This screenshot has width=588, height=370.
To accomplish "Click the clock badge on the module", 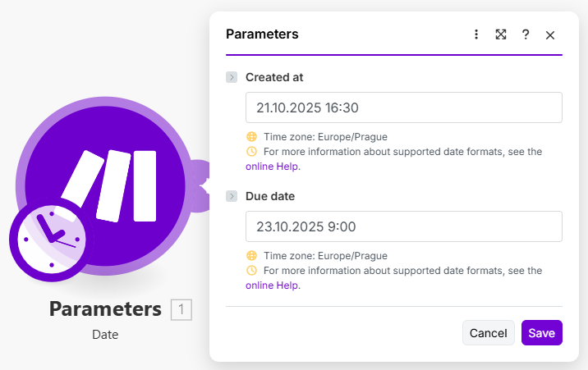I will 51,239.
